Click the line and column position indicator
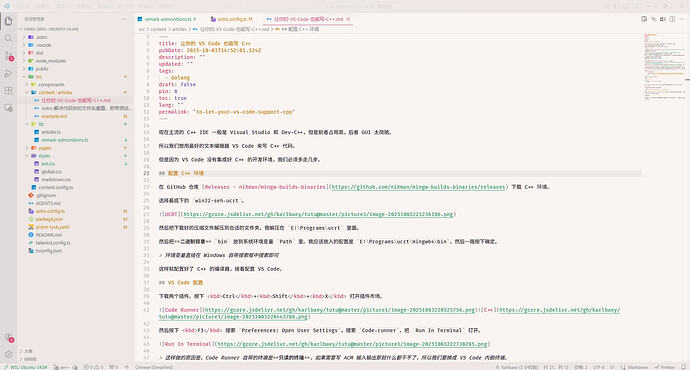This screenshot has height=370, width=690. click(x=556, y=367)
